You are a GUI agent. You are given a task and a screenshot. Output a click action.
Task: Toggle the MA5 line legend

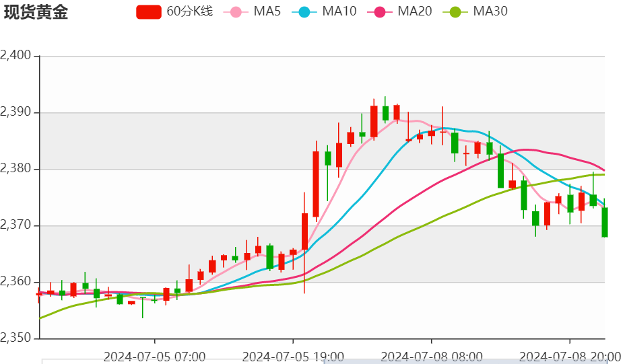(252, 11)
